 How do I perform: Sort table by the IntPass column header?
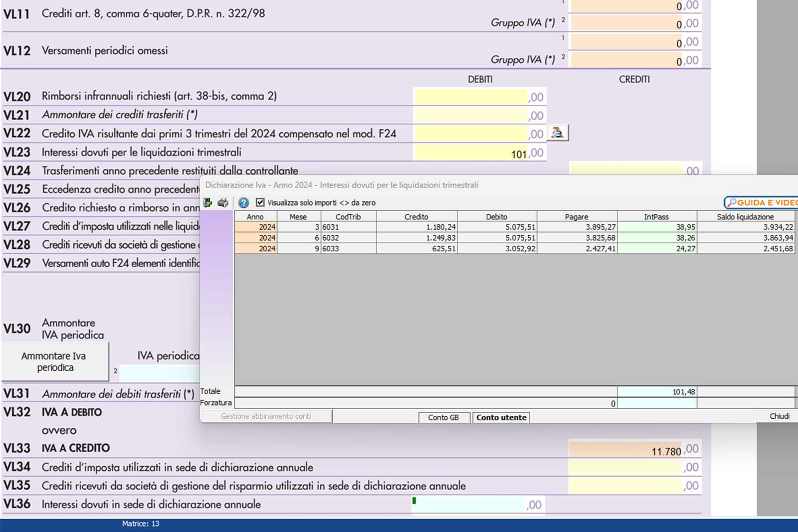pyautogui.click(x=656, y=217)
